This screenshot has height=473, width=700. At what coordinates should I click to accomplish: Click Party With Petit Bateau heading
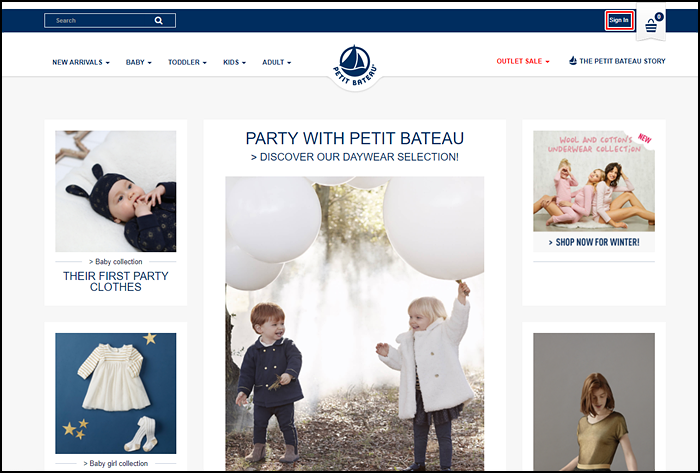pos(354,138)
